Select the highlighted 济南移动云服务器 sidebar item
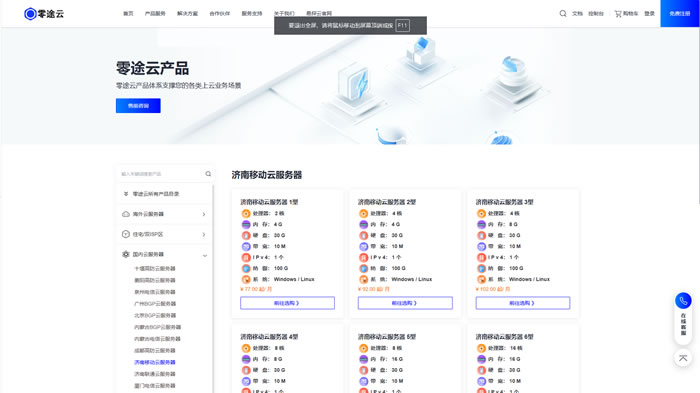The width and height of the screenshot is (700, 393). tap(155, 362)
